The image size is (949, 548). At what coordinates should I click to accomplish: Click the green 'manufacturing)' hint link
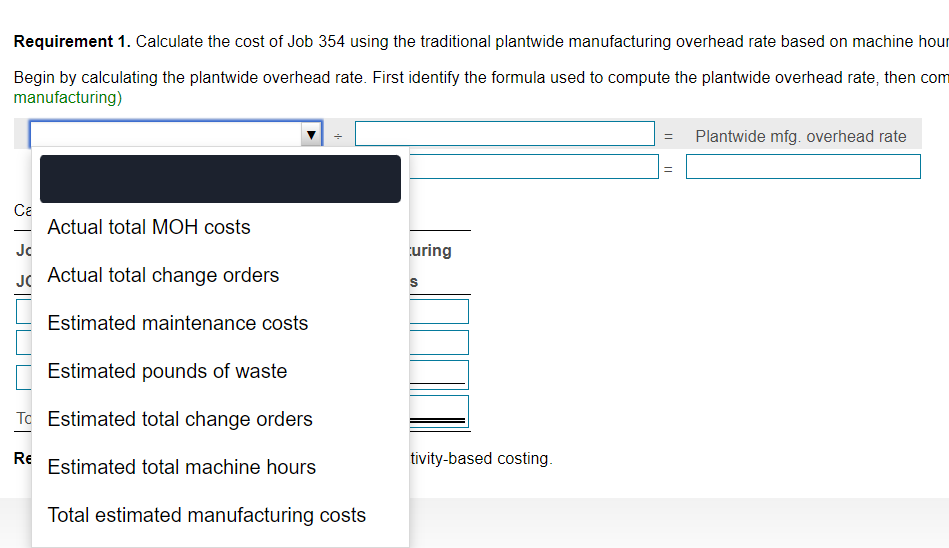[x=68, y=97]
